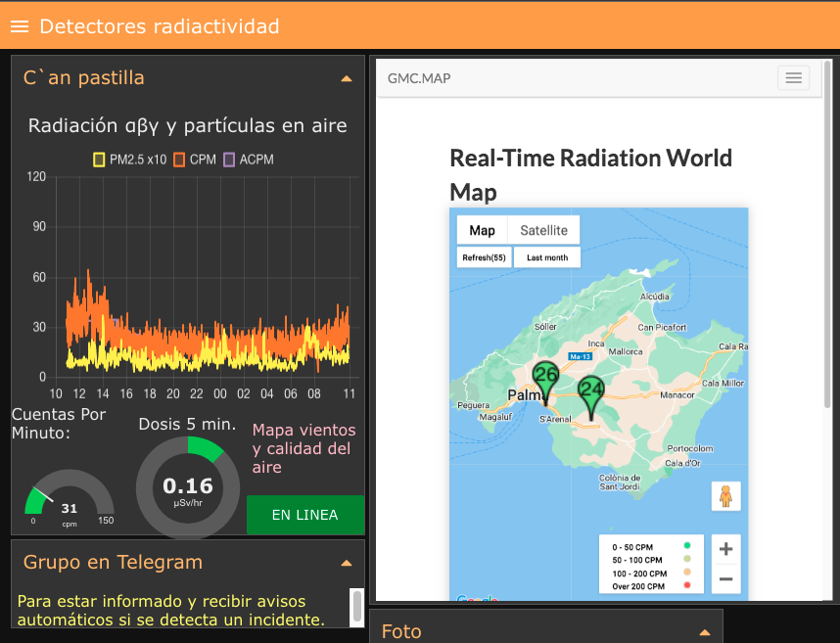Click the Colònia de Sant Jordi label
Viewport: 840px width, 643px height.
[x=620, y=482]
